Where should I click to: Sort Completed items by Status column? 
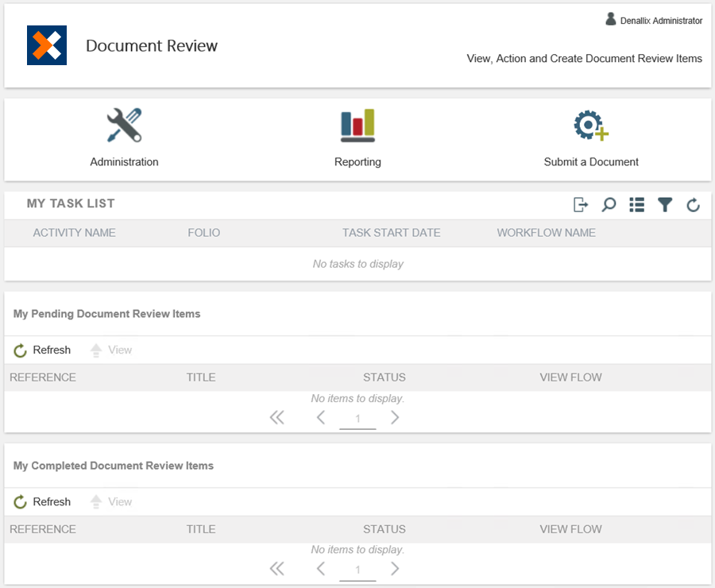point(385,529)
